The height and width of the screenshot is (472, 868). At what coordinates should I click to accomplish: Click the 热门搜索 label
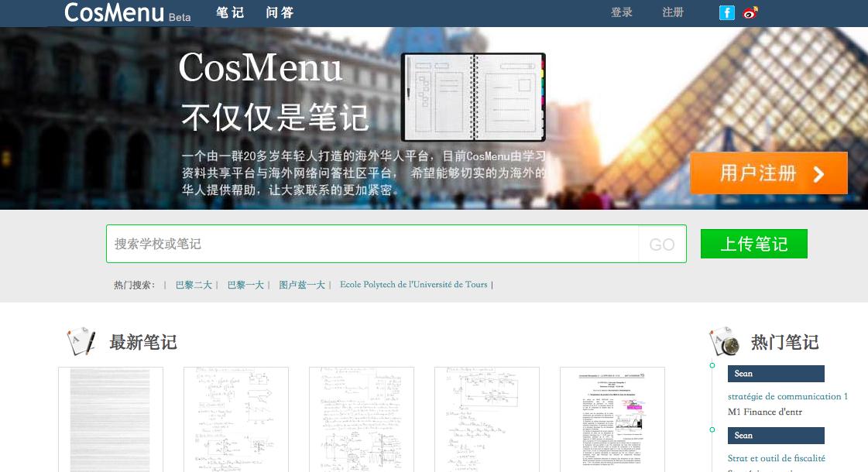[135, 285]
